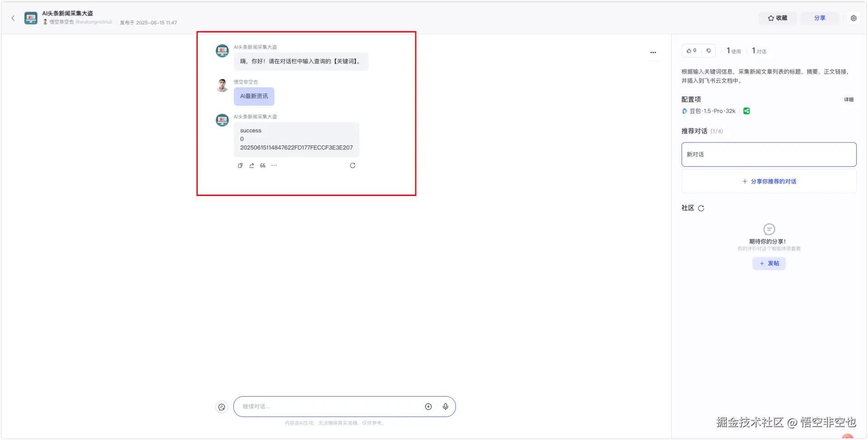Click the ID string 20250615114847622FD177FECCF3E3E207

(x=297, y=148)
